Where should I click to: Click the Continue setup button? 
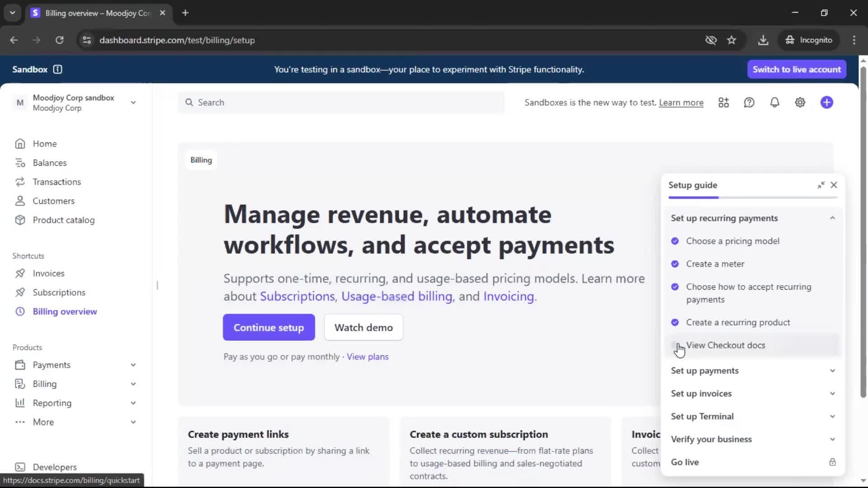[269, 328]
